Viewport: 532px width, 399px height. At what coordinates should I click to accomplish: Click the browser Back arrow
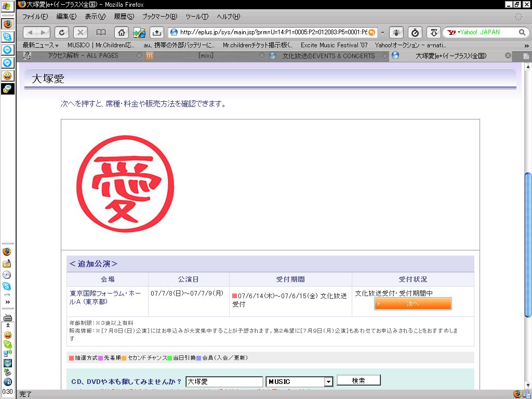tap(30, 33)
